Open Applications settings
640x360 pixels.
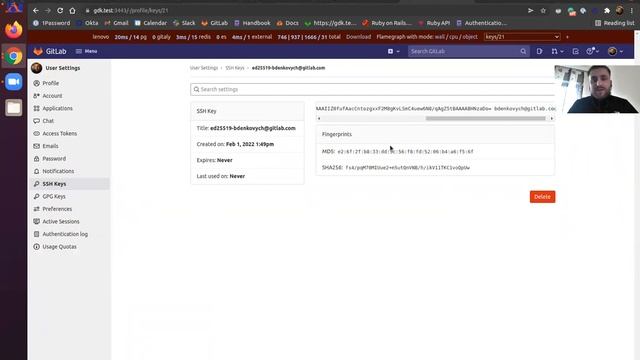click(x=58, y=109)
